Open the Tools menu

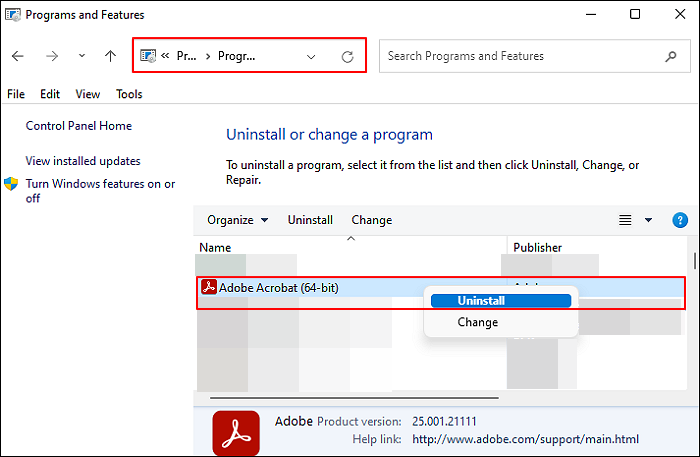129,94
